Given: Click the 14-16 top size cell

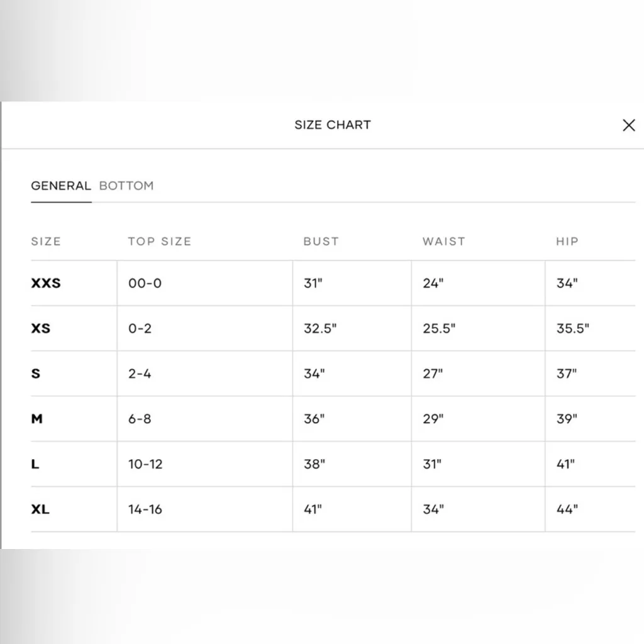Looking at the screenshot, I should [145, 509].
